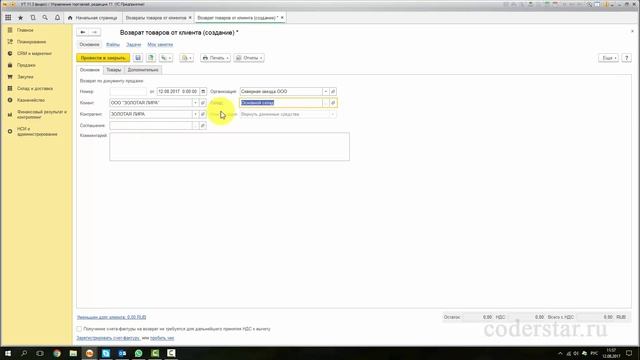Switch to the Дополнительно tab
Screen dimensions: 640x360
(143, 70)
